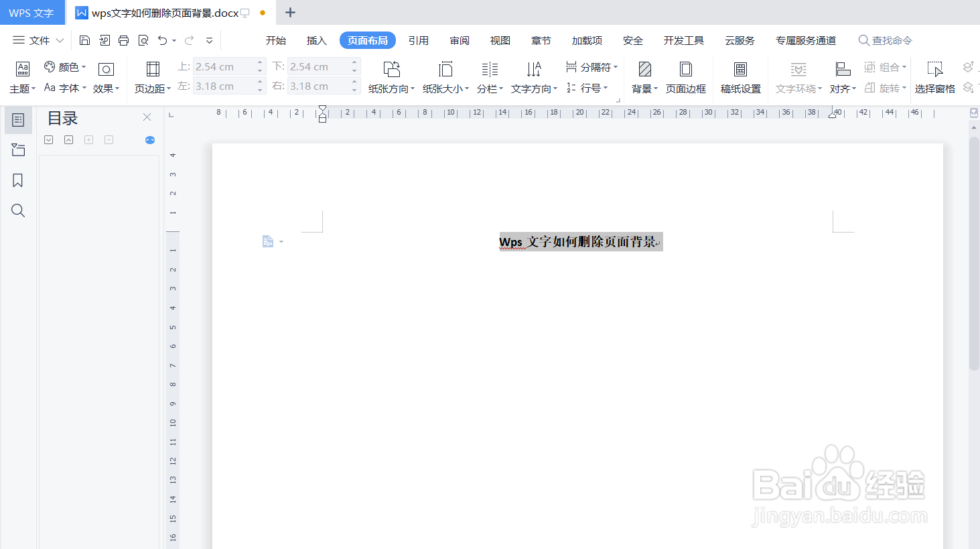Click the Redo arrow icon
The image size is (980, 549).
pyautogui.click(x=190, y=40)
